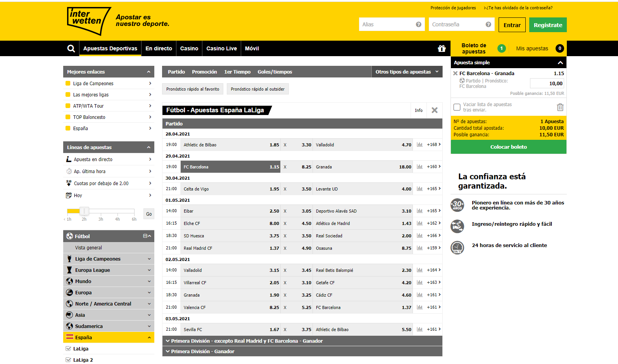Image resolution: width=618 pixels, height=364 pixels.
Task: Open the Móvil menu item
Action: coord(252,48)
